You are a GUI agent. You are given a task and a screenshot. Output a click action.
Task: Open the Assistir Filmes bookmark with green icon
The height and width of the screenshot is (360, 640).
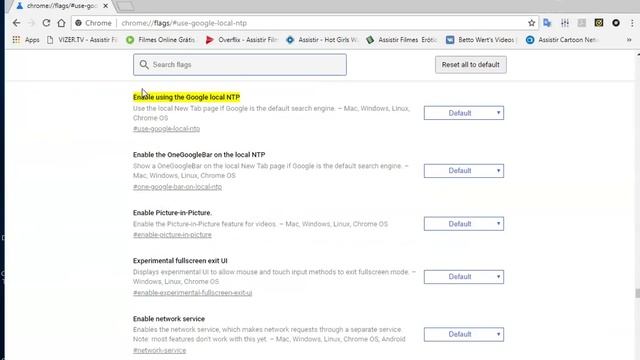click(x=402, y=40)
